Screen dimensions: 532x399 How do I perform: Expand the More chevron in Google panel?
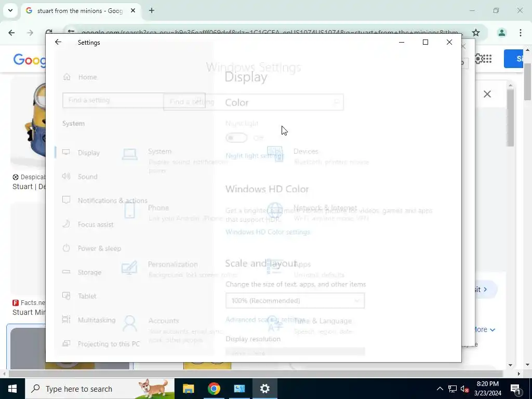pos(493,330)
